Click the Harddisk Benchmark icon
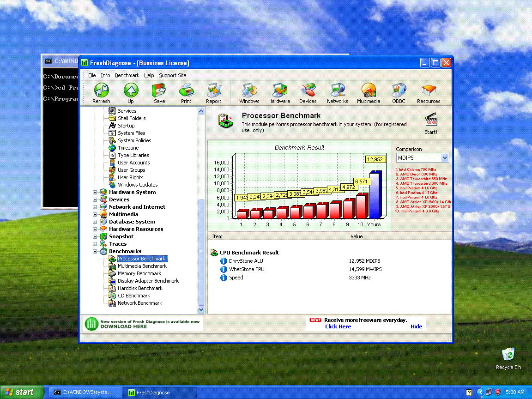This screenshot has width=532, height=399. (x=112, y=288)
